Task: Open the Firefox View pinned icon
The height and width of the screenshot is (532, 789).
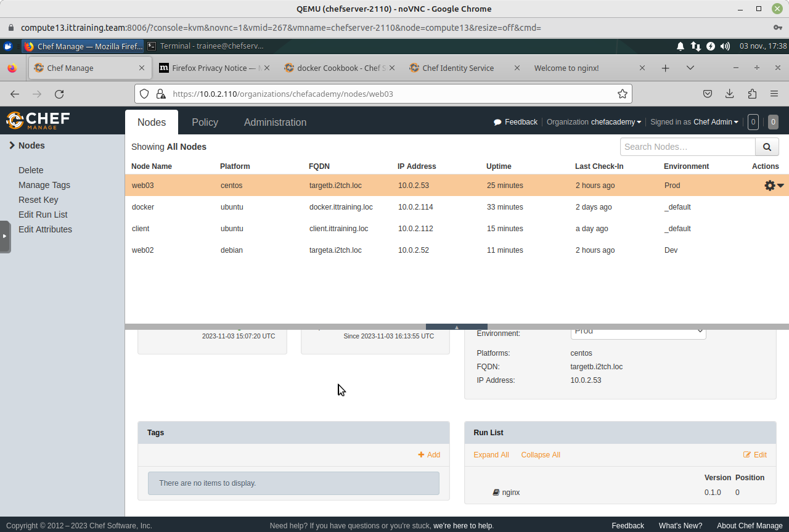Action: coord(12,68)
